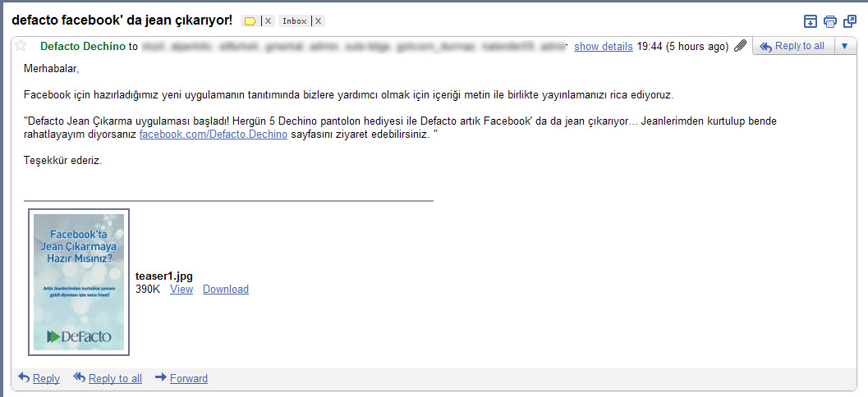Click the paperclip attachment icon
The image size is (868, 397).
(740, 47)
